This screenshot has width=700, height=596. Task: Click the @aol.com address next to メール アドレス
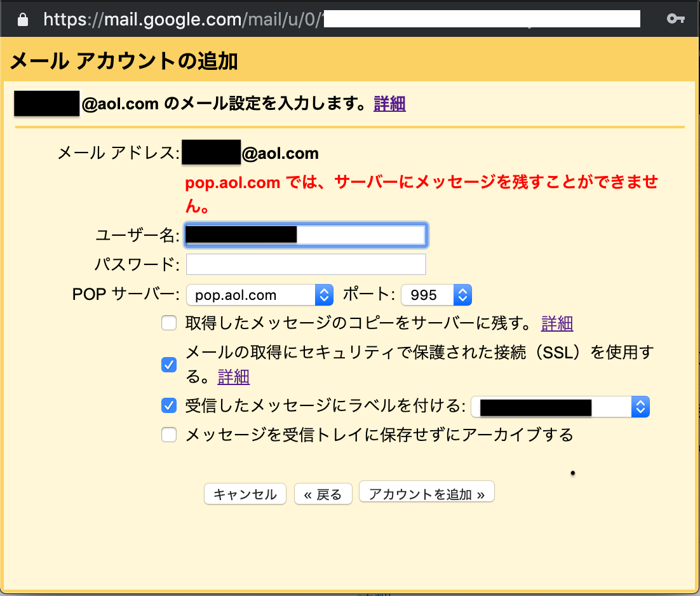tap(280, 153)
